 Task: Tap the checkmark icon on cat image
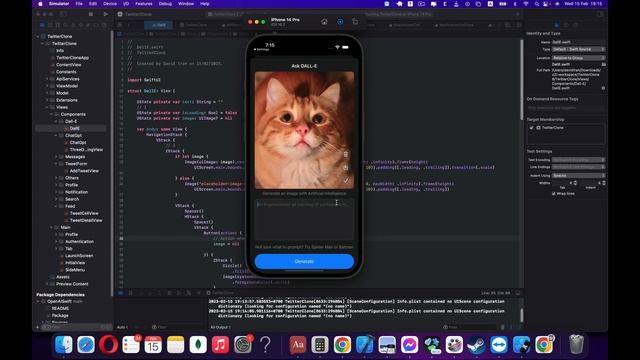coord(346,180)
